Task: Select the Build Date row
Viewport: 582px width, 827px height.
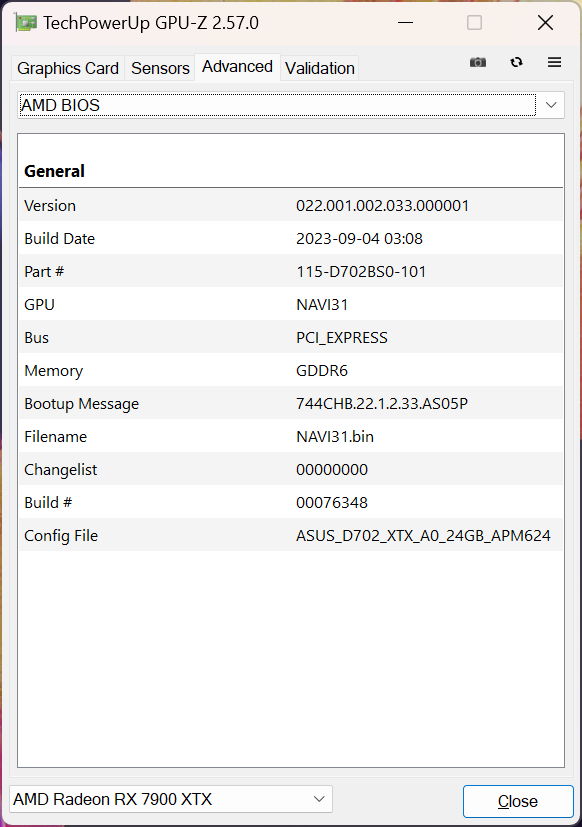Action: pyautogui.click(x=291, y=238)
